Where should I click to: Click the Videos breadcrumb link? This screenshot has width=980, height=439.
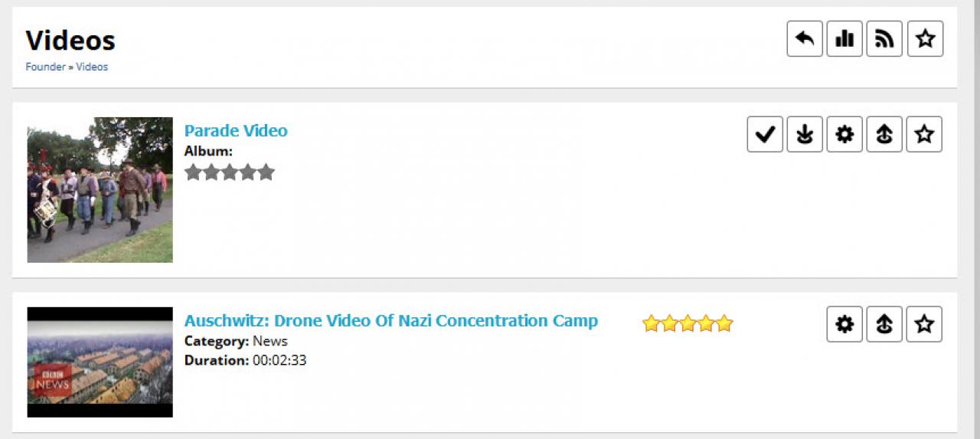tap(92, 67)
